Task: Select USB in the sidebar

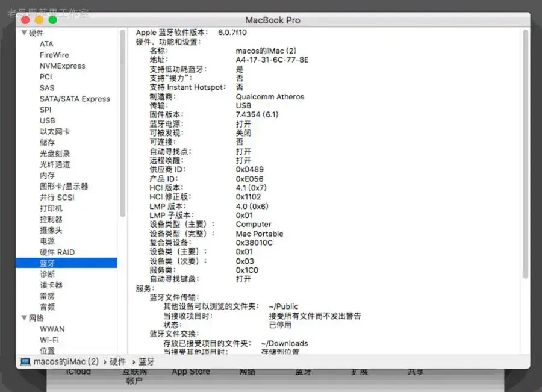Action: tap(48, 120)
